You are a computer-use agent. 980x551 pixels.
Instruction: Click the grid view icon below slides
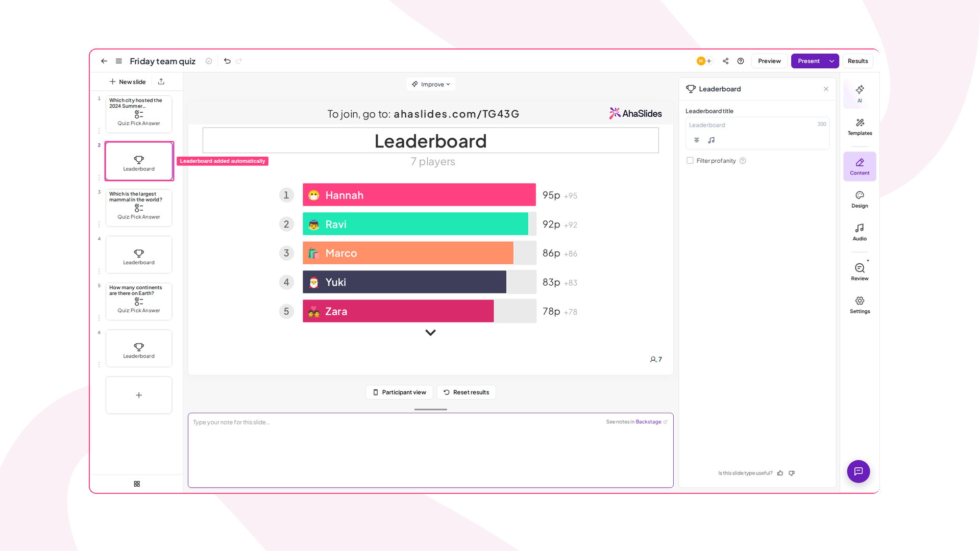point(137,484)
